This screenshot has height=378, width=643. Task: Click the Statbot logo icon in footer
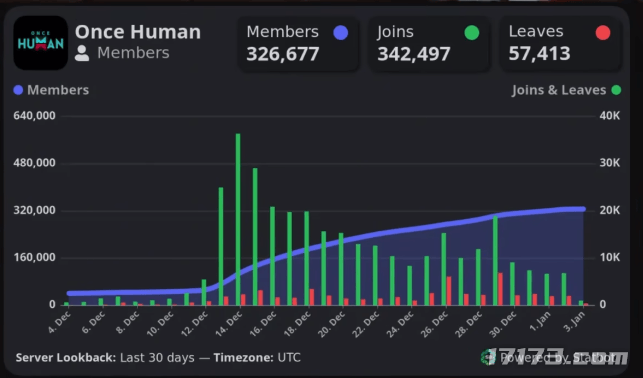tap(488, 358)
